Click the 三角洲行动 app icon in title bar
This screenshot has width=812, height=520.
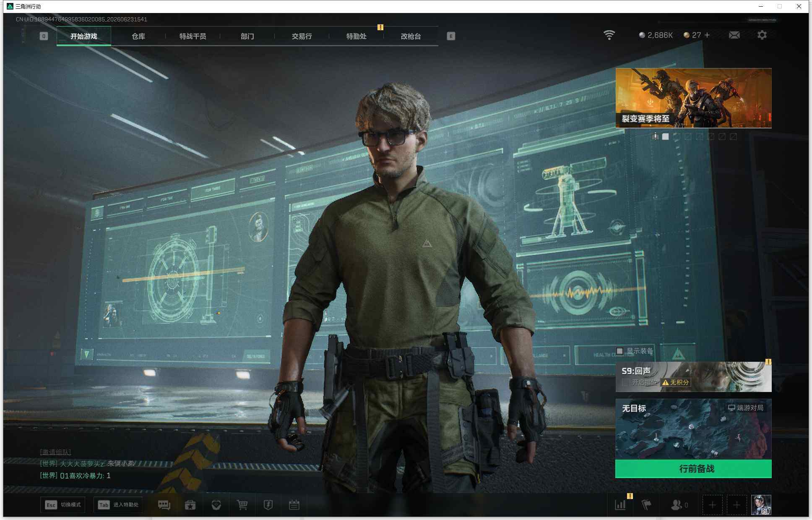pyautogui.click(x=10, y=6)
